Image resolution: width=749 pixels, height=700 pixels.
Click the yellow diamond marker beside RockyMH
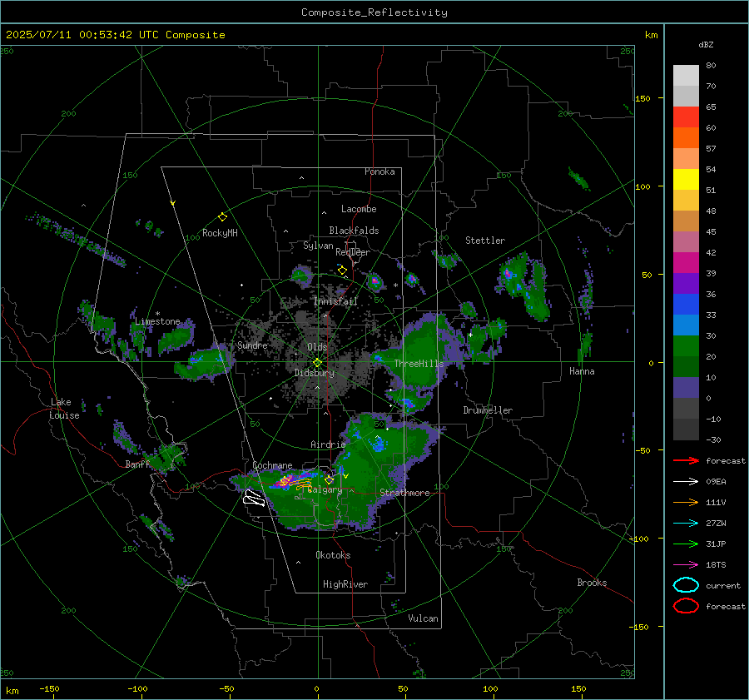[222, 217]
